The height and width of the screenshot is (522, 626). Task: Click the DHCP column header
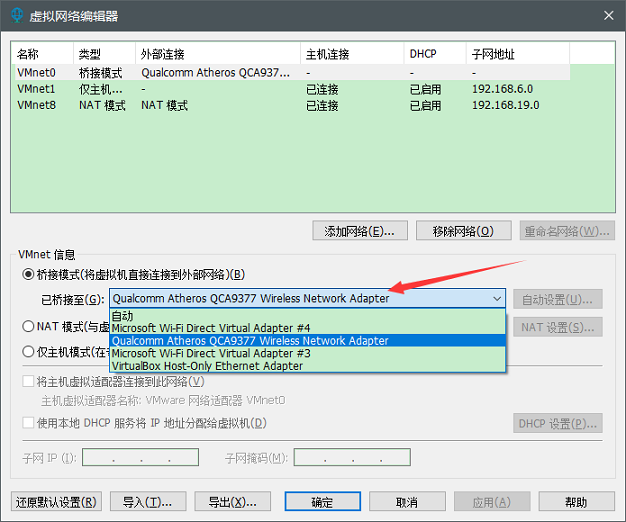tap(435, 53)
